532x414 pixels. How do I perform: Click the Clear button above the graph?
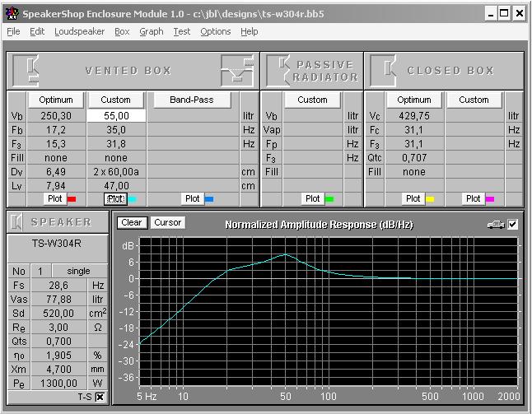(x=130, y=222)
